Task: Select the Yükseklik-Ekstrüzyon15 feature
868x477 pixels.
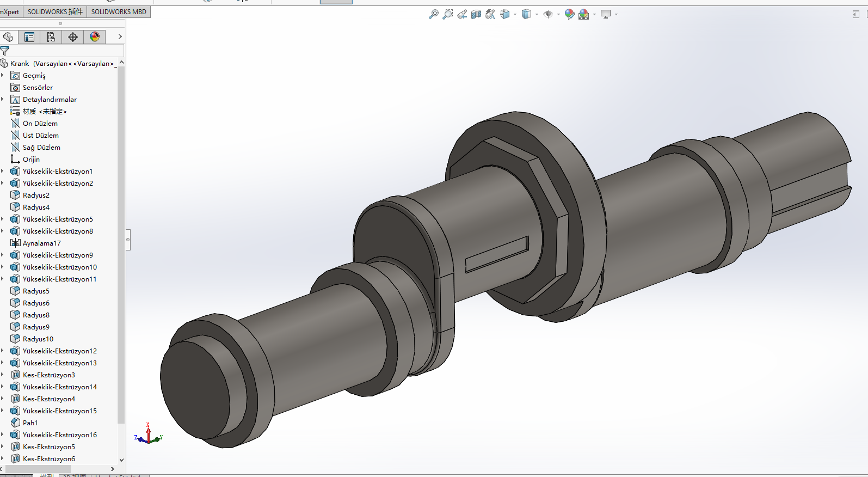Action: (x=59, y=411)
